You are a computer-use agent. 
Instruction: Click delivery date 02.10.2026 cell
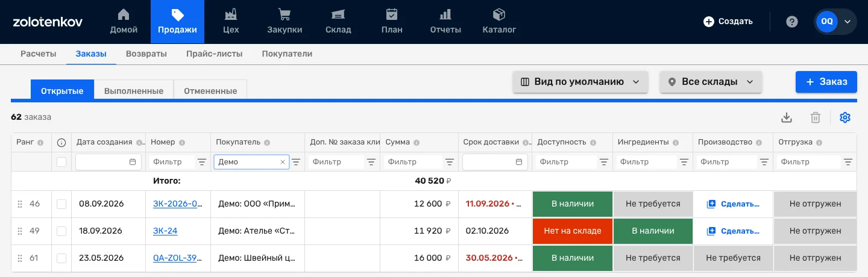click(495, 231)
